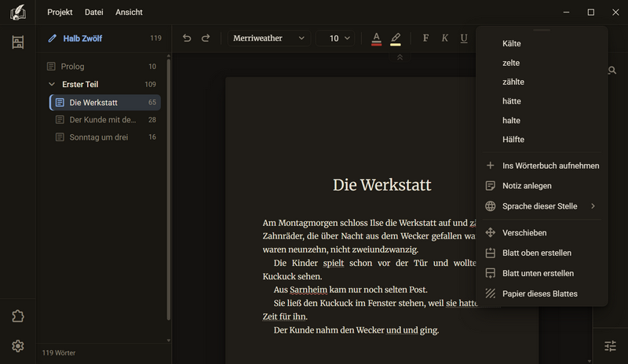The width and height of the screenshot is (628, 364).
Task: Open Der Kunde mit de... sheet
Action: click(x=105, y=120)
